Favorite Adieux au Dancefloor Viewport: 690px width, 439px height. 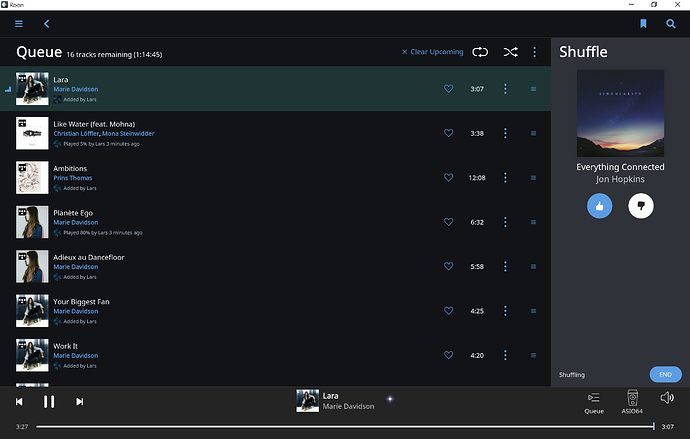pos(448,266)
